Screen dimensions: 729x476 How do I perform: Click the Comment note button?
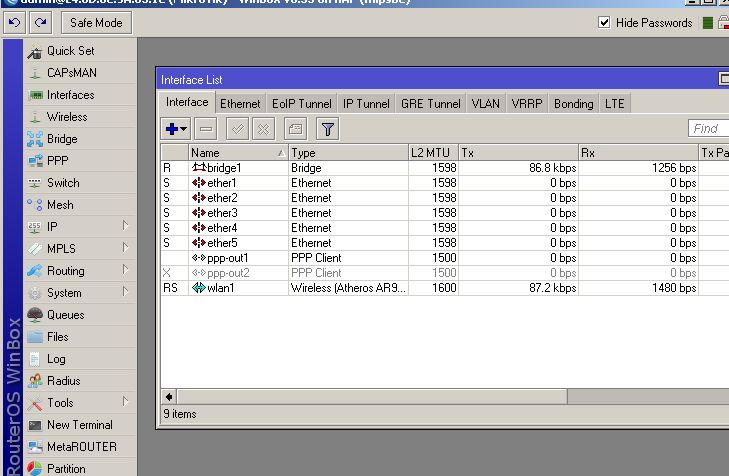[x=295, y=129]
